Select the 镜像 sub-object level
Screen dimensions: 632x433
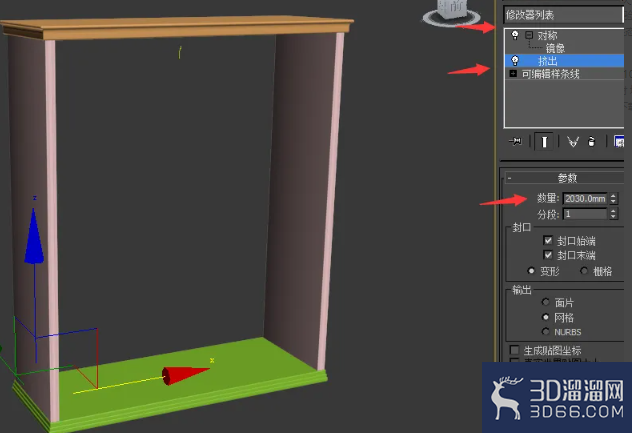555,48
